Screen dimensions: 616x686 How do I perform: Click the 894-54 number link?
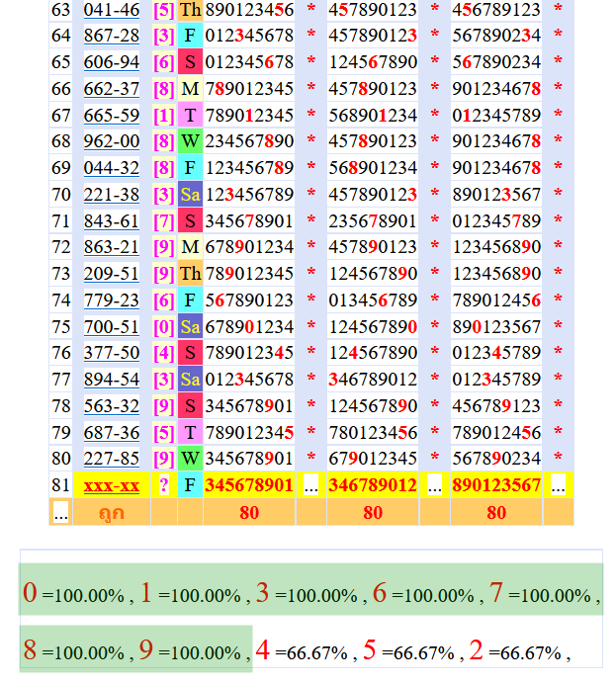point(111,379)
